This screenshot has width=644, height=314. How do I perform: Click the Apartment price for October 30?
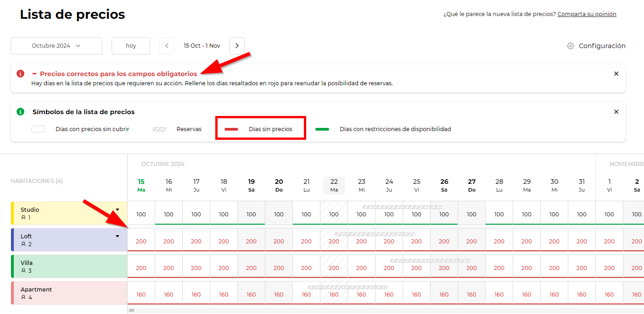pos(554,294)
